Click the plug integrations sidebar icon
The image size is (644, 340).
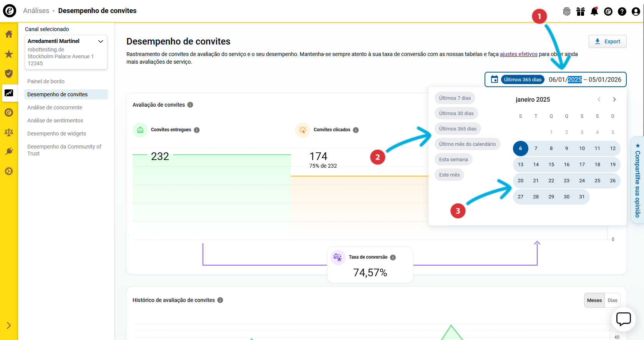[9, 152]
